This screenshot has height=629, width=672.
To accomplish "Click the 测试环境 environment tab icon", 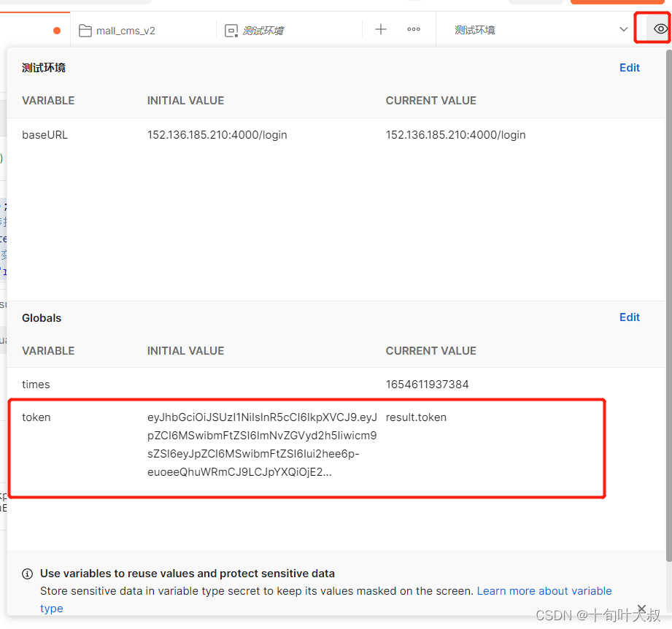I will coord(231,31).
